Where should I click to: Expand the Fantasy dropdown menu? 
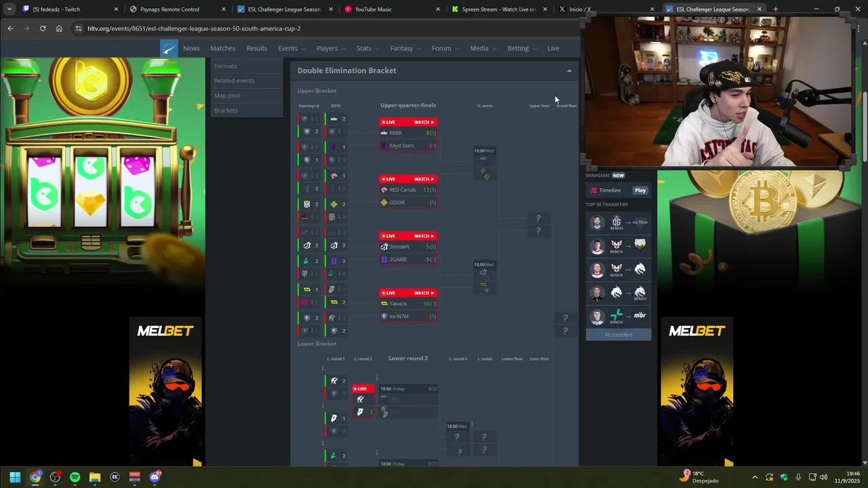point(406,48)
